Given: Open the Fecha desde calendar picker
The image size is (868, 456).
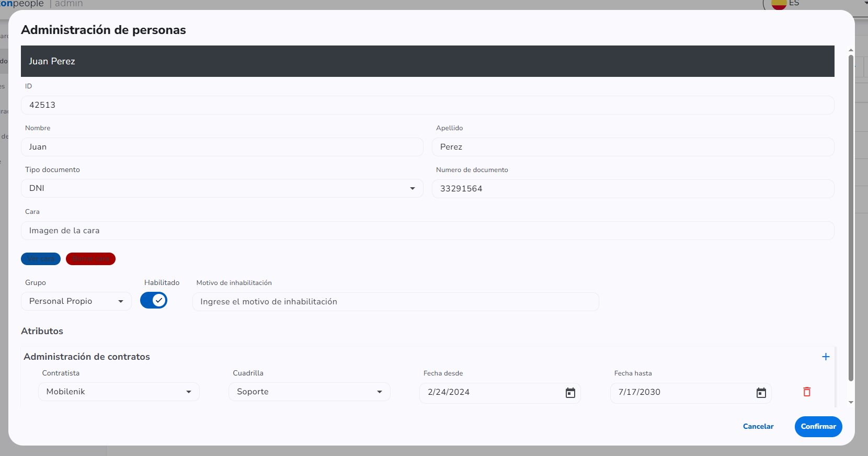Looking at the screenshot, I should click(570, 393).
